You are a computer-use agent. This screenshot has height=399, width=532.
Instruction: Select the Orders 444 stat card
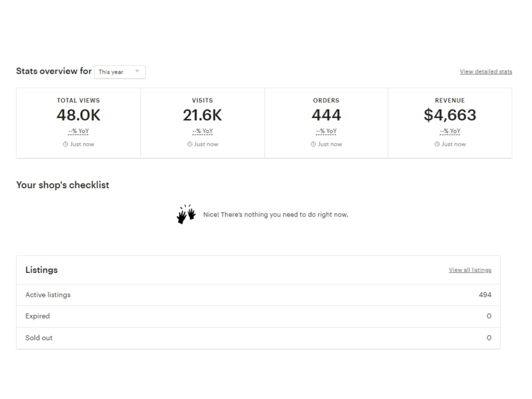point(326,123)
